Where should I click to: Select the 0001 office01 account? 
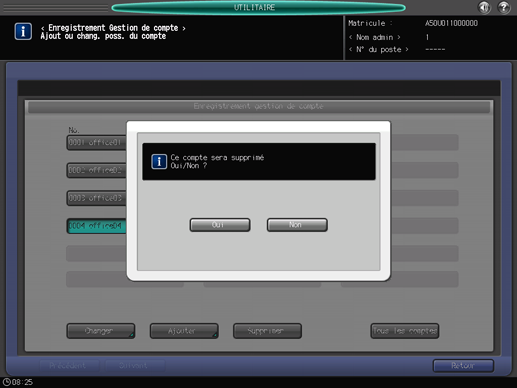96,142
